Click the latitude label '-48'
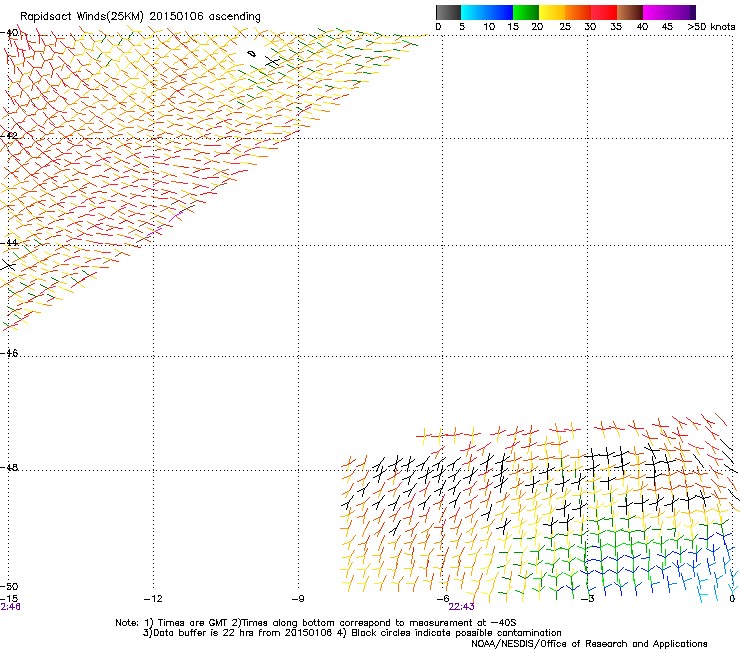This screenshot has height=650, width=740. tap(9, 467)
